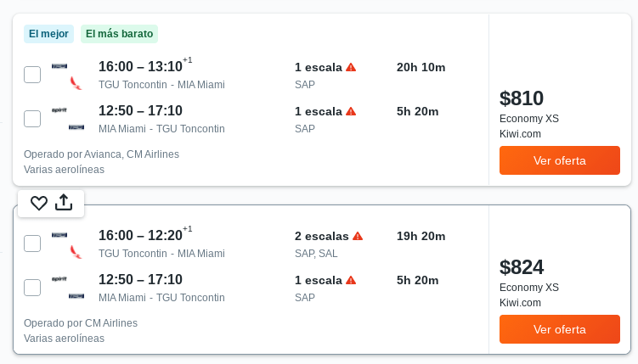The image size is (638, 364).
Task: Check the 16:00 – 13:10 outbound flight box
Action: coord(32,75)
